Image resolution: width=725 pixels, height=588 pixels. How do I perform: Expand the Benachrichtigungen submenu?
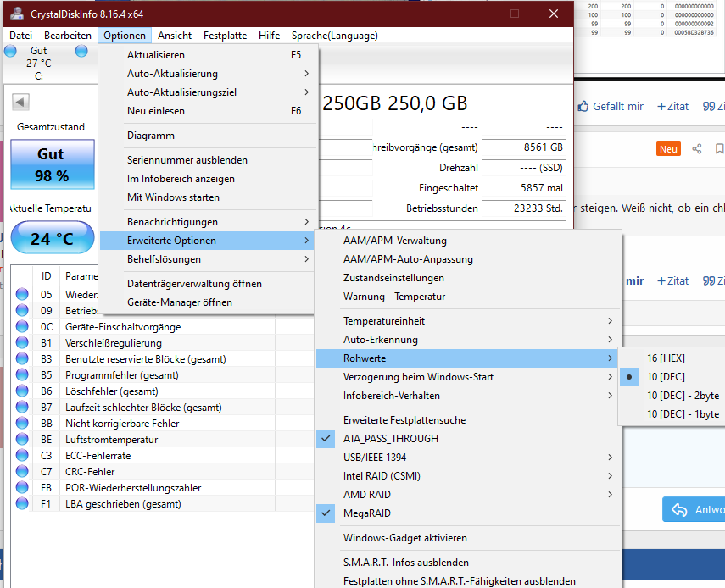(x=207, y=222)
